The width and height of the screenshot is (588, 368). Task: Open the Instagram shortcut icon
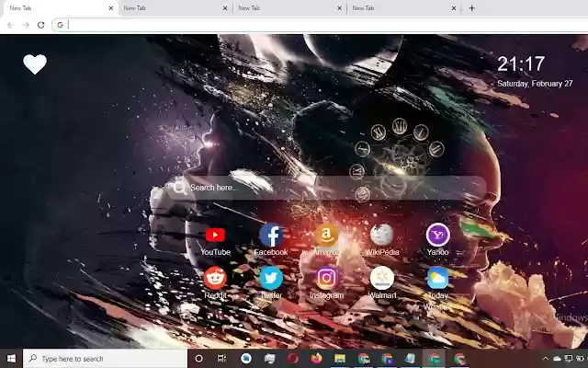click(x=327, y=278)
